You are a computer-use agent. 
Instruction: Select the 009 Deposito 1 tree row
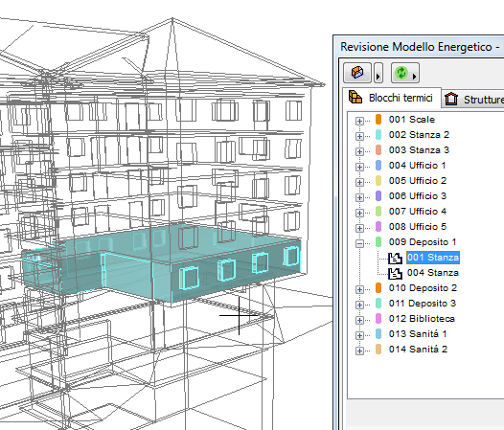click(422, 241)
